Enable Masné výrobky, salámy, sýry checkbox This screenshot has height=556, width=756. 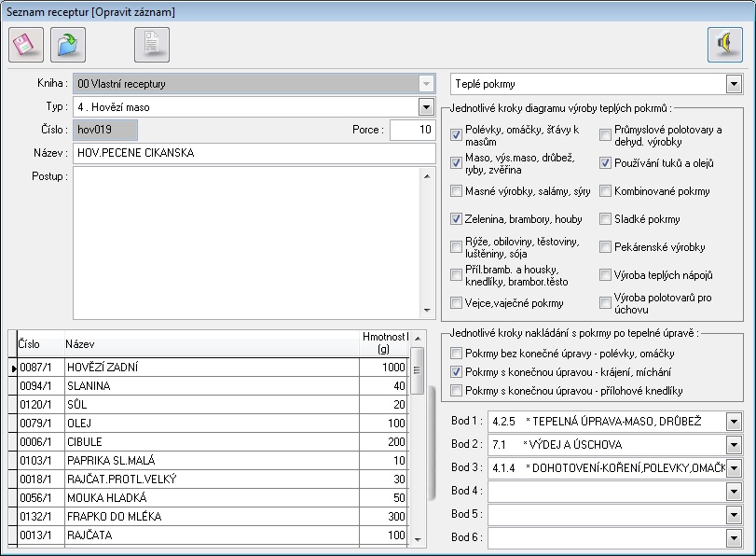click(456, 191)
